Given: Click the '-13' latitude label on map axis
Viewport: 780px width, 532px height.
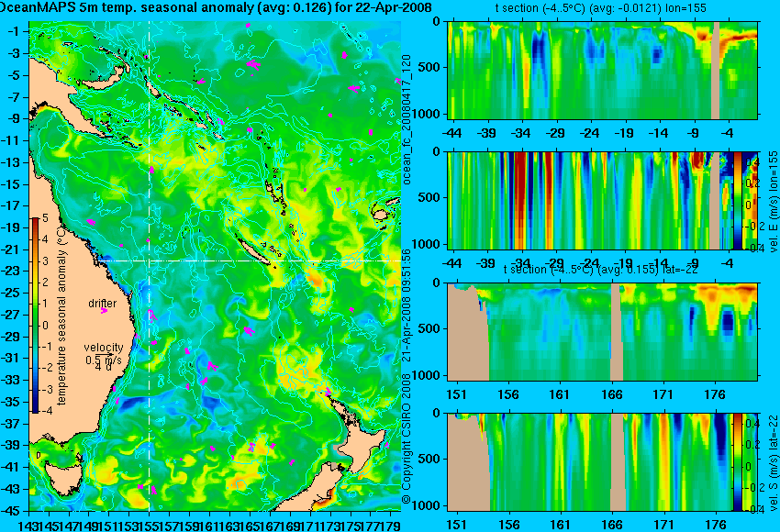Looking at the screenshot, I should tap(12, 162).
